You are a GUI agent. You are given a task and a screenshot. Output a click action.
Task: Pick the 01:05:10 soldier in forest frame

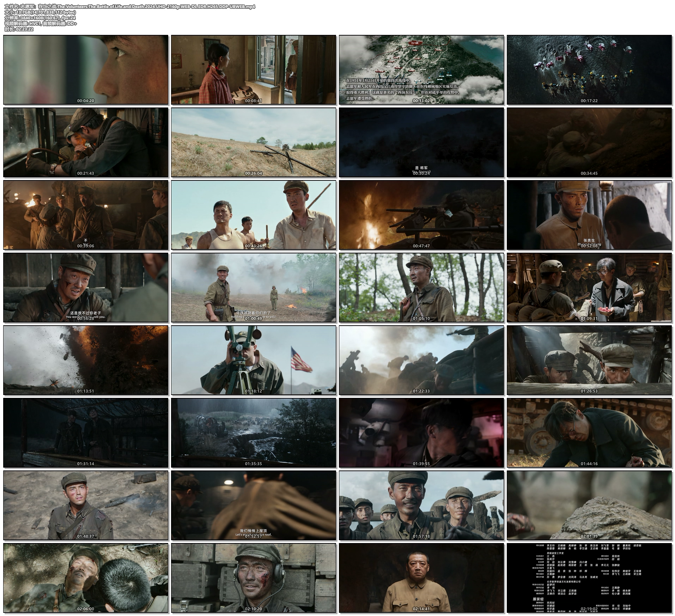click(421, 288)
